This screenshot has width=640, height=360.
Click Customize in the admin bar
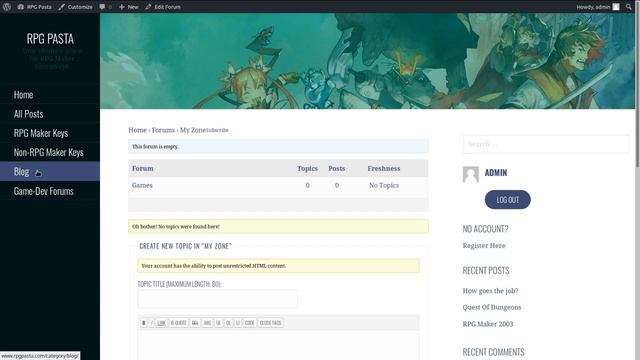click(x=76, y=7)
